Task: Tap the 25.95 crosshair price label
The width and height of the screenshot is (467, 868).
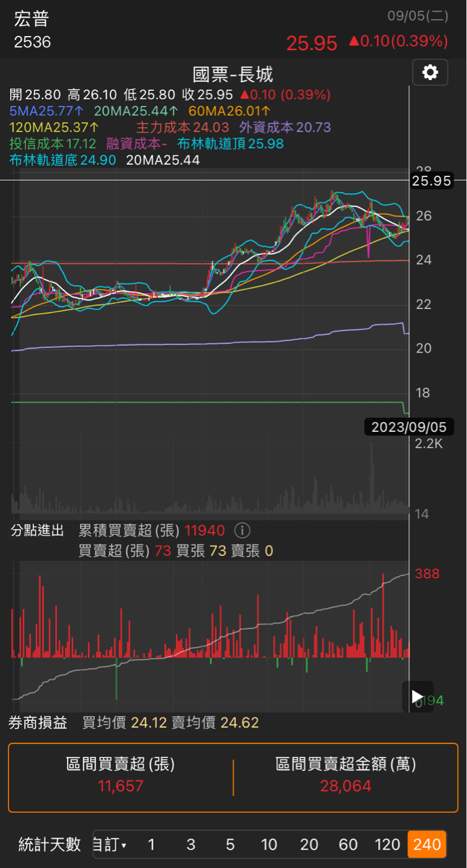Action: (431, 181)
